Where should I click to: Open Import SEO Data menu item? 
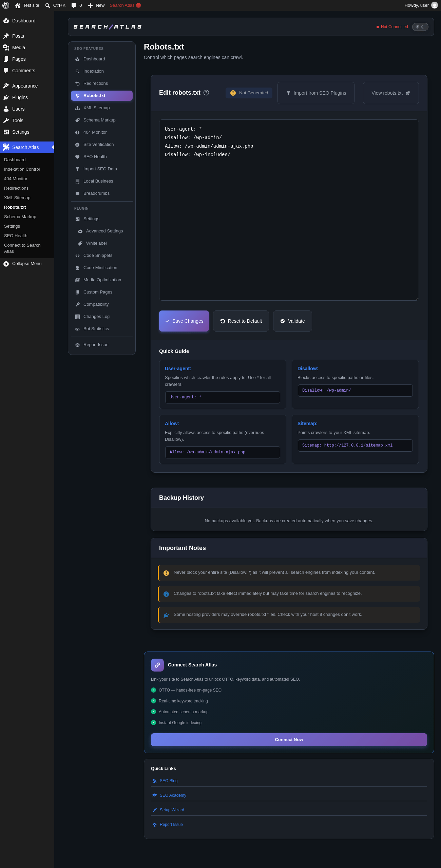point(102,169)
